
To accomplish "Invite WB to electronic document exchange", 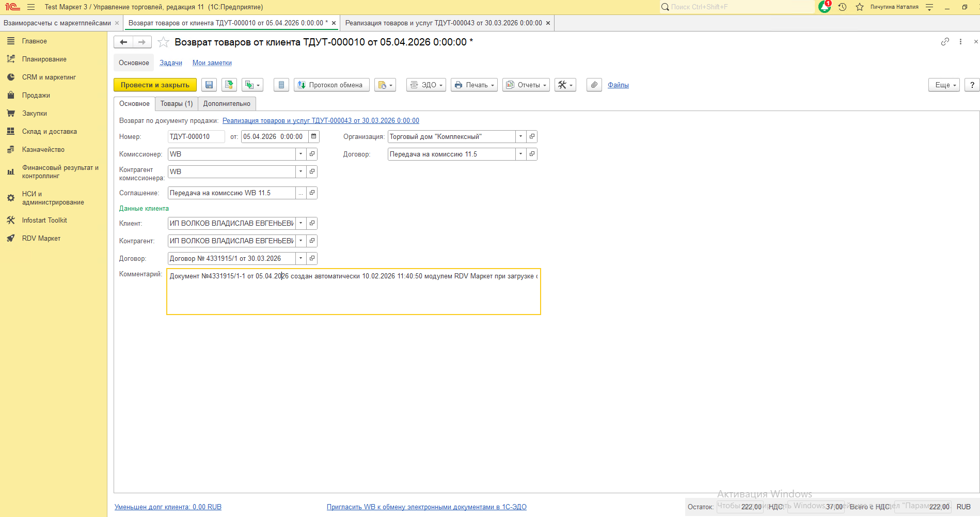I will (426, 507).
